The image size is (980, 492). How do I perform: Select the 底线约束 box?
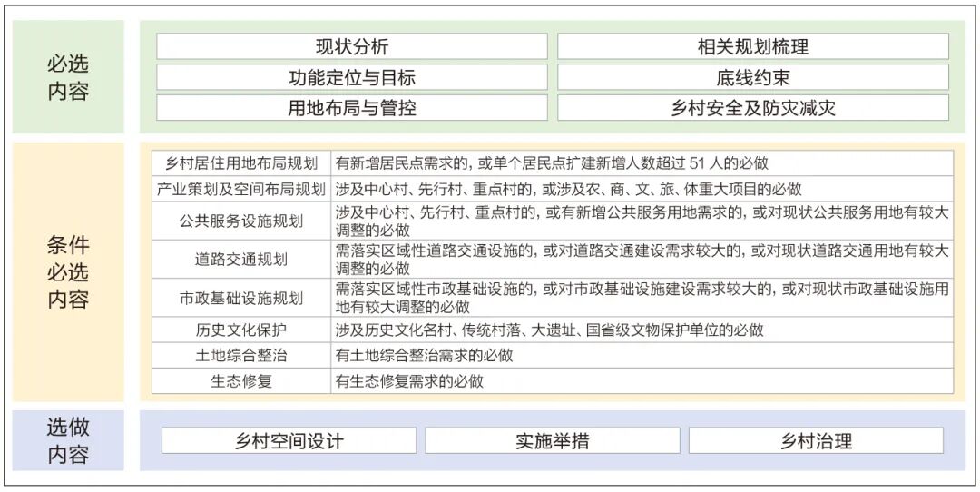(753, 77)
